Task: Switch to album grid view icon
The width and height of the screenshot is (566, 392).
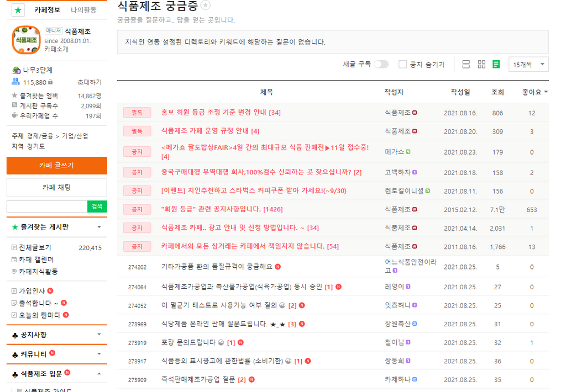Action: [x=481, y=64]
